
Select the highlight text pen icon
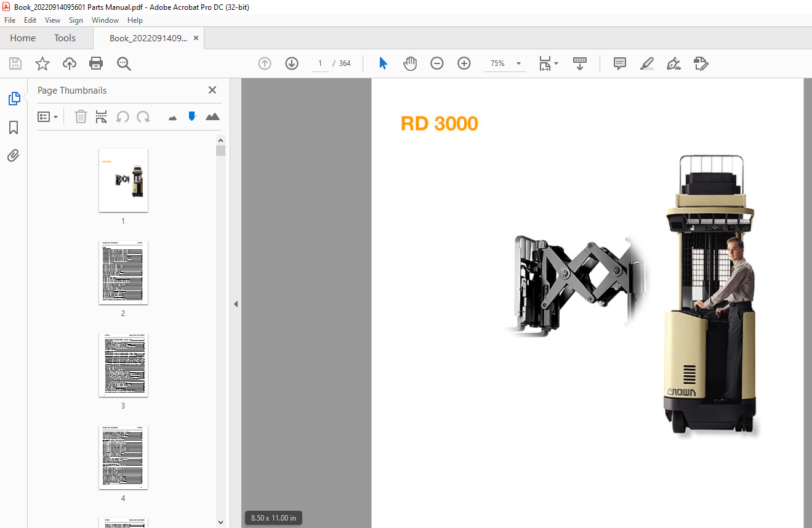coord(647,63)
